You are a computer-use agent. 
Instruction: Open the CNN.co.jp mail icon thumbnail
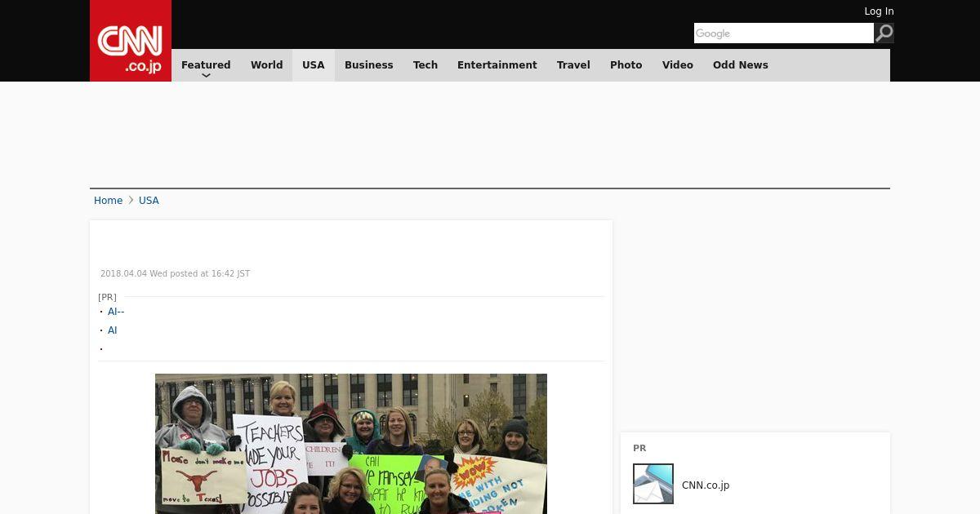pos(653,484)
